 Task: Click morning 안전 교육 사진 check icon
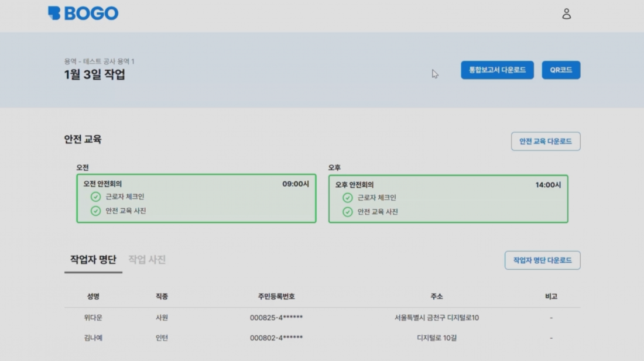pos(95,211)
